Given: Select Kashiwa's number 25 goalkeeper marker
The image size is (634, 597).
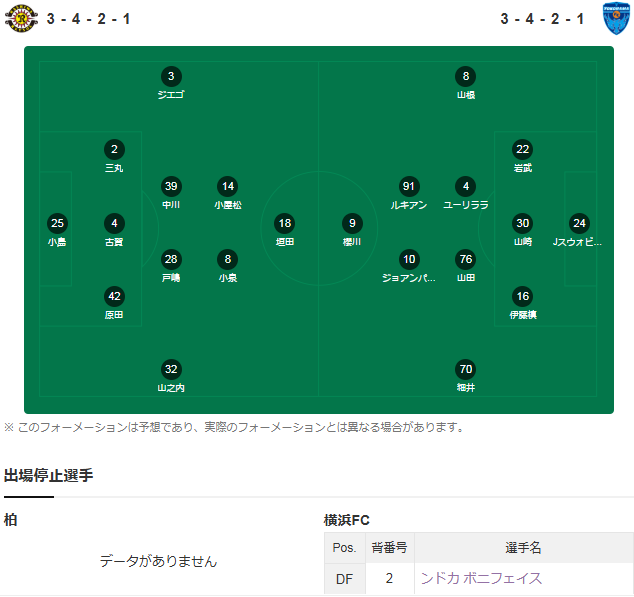Looking at the screenshot, I should tap(57, 223).
